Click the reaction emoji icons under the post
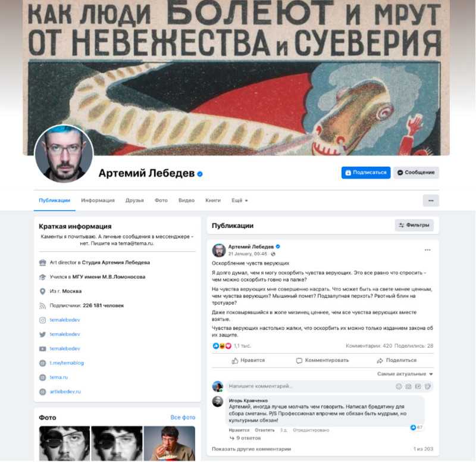The height and width of the screenshot is (462, 476). pyautogui.click(x=222, y=346)
